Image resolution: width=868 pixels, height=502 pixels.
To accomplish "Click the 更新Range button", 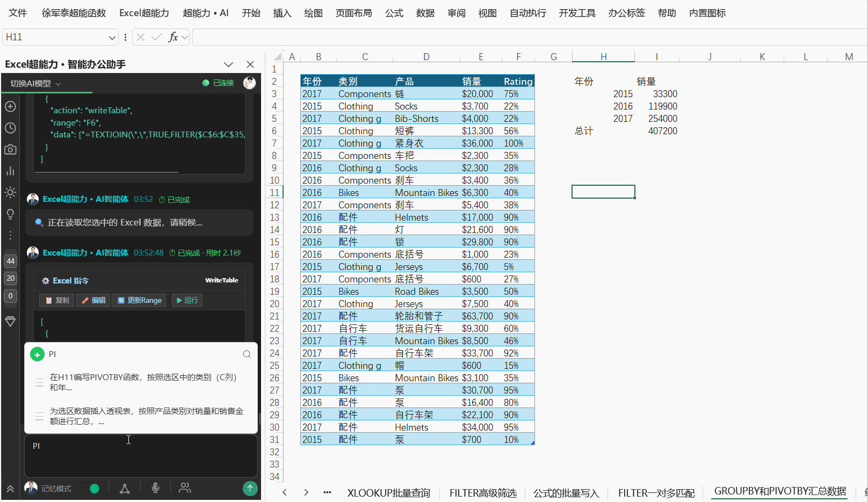I will 139,300.
